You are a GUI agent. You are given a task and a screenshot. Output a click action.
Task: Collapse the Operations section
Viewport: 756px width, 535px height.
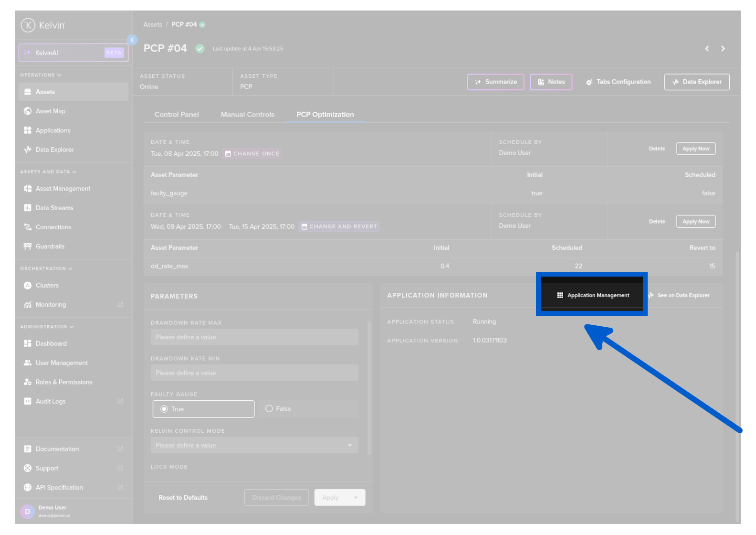coord(59,75)
